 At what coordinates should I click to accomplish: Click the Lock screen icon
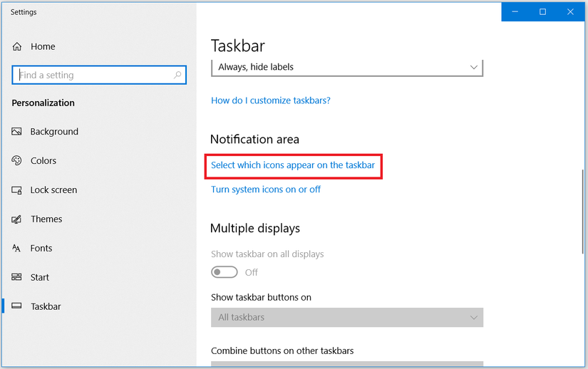(17, 190)
